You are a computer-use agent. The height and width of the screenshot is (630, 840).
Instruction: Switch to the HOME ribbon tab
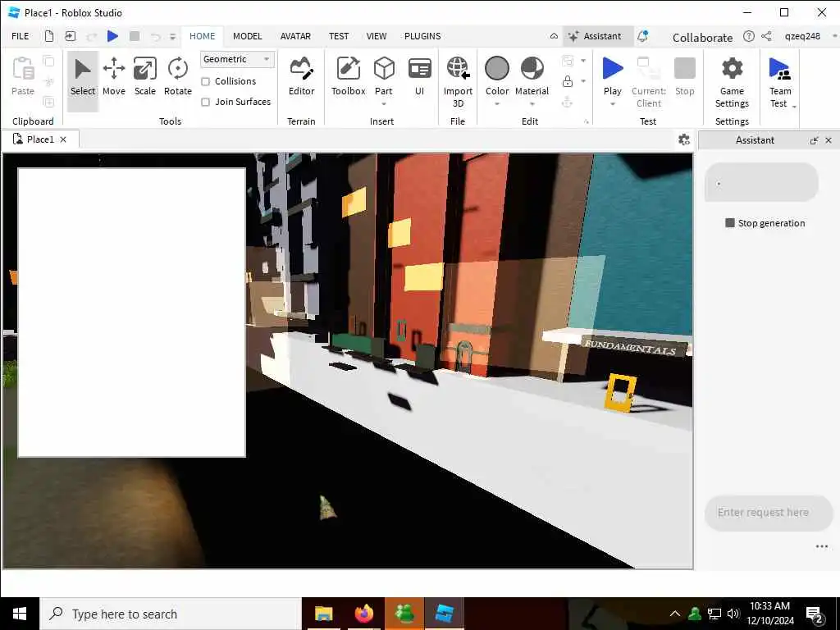click(202, 36)
